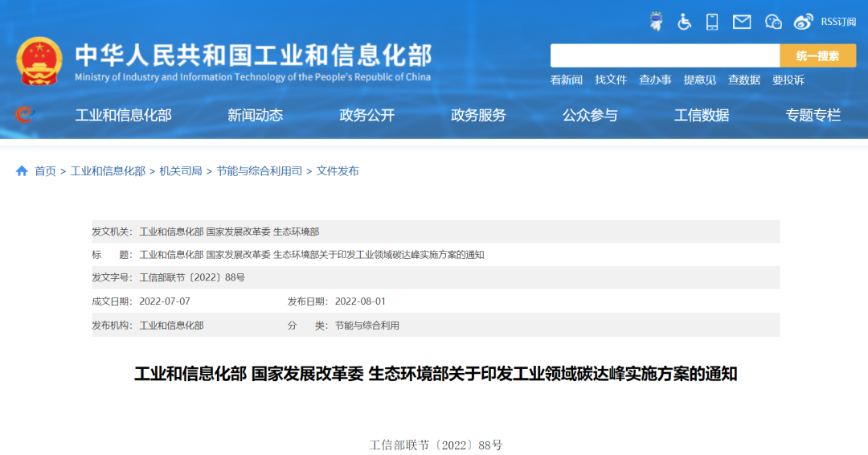Click the 发布日期 value 2022-08-01

(360, 301)
